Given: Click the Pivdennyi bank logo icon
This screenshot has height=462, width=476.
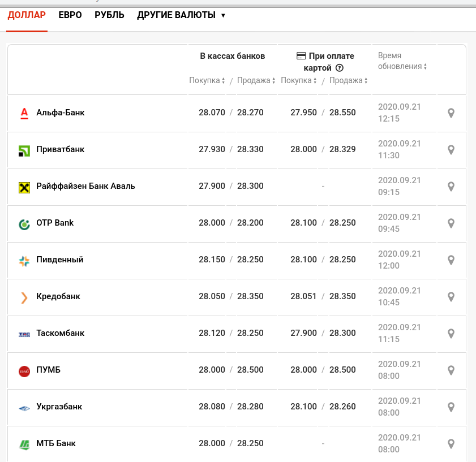Looking at the screenshot, I should click(24, 261).
